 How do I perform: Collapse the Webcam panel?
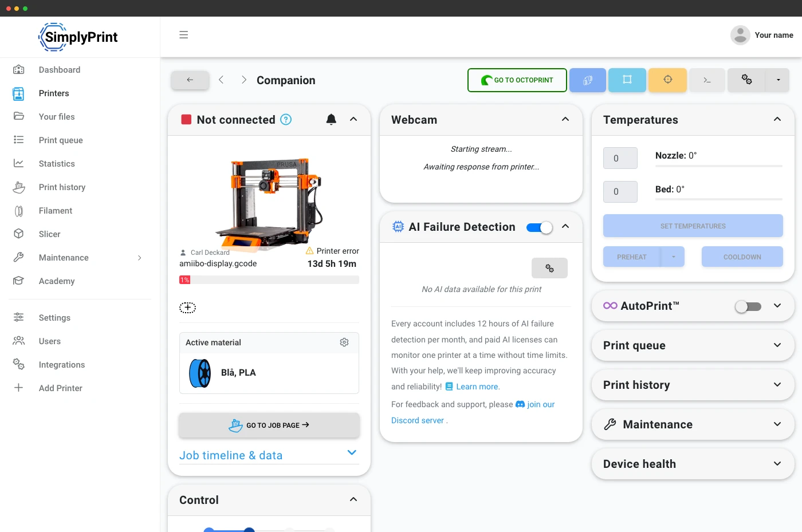pos(565,119)
